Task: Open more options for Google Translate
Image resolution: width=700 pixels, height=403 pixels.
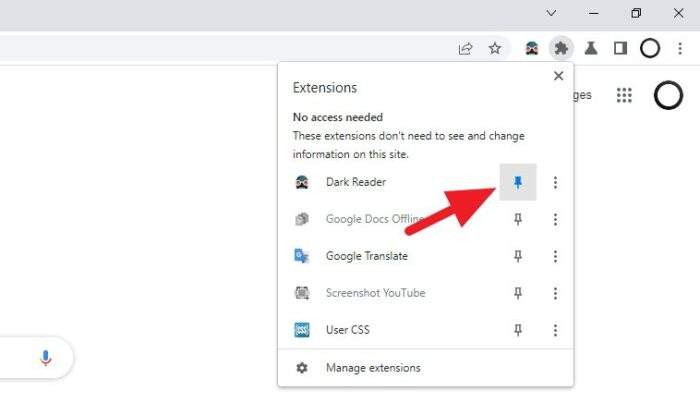Action: (x=555, y=256)
